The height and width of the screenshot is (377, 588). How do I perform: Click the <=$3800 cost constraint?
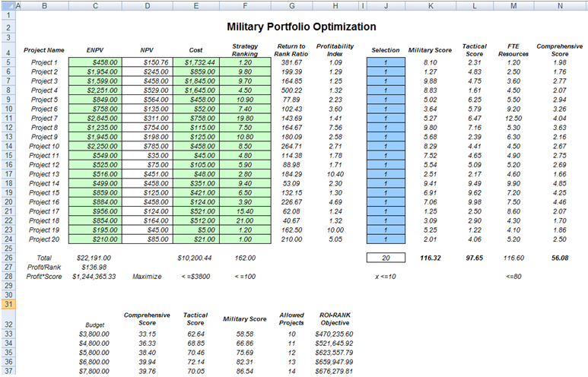pos(195,277)
